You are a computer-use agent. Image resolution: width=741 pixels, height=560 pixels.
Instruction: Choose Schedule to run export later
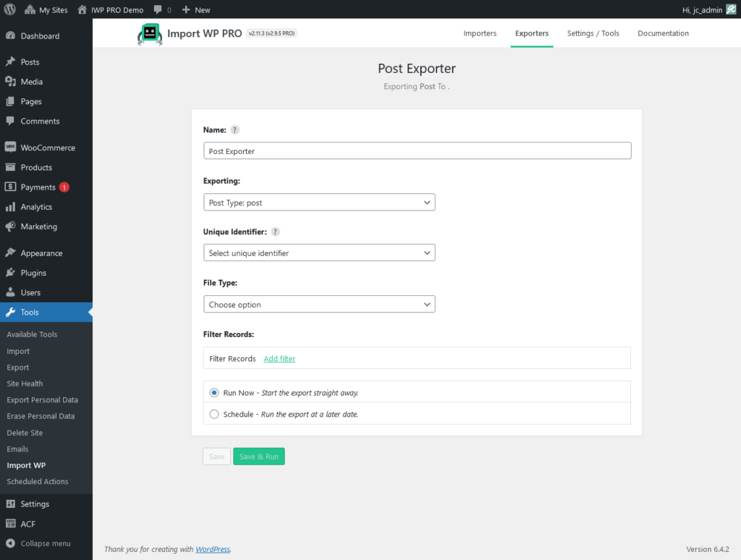[213, 413]
